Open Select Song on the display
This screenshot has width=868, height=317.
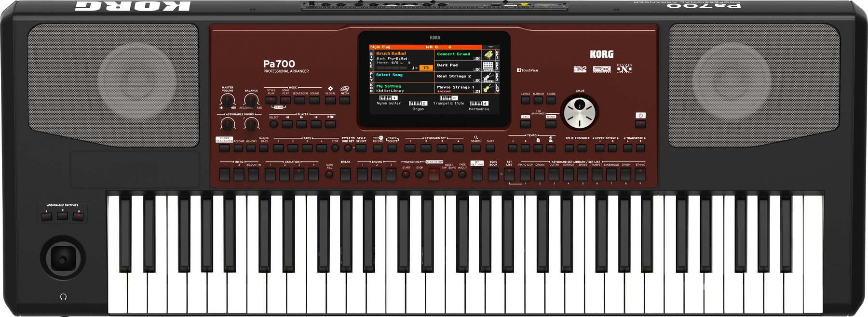[x=389, y=75]
